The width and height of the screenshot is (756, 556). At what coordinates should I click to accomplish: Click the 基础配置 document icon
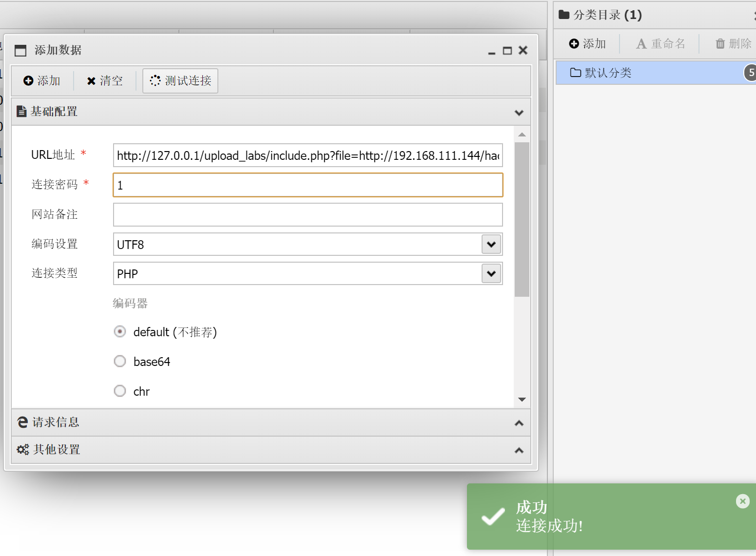pos(21,112)
